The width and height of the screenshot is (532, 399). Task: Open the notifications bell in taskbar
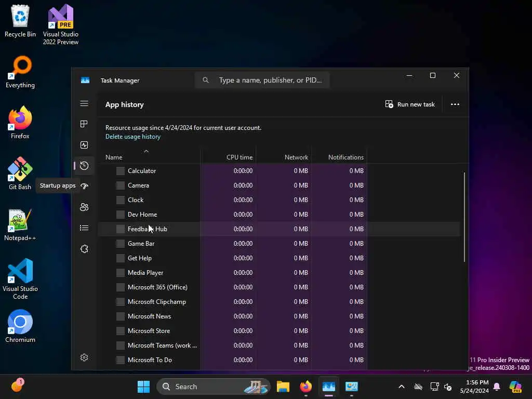(497, 387)
